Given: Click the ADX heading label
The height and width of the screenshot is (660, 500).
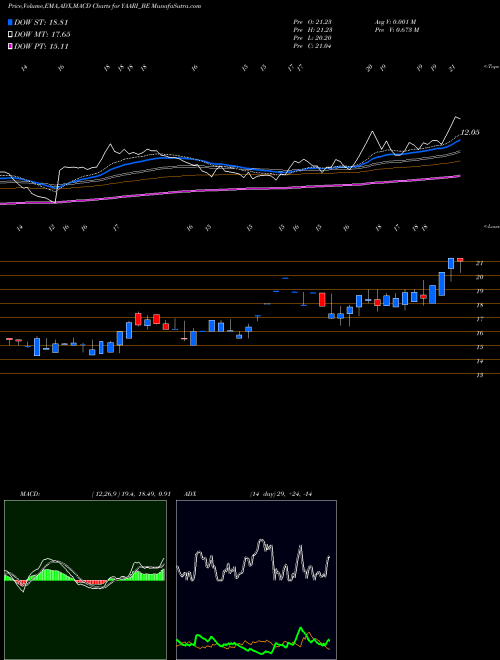Looking at the screenshot, I should (191, 494).
